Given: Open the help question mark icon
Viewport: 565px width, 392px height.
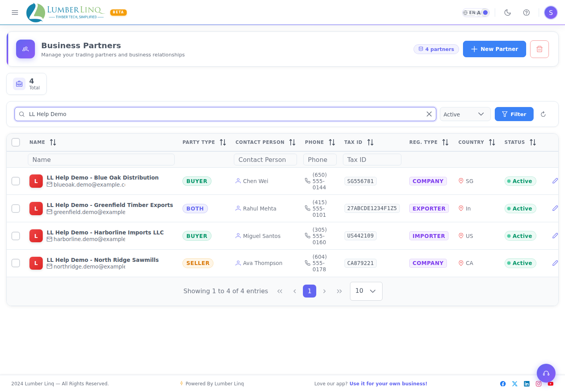Looking at the screenshot, I should point(527,13).
